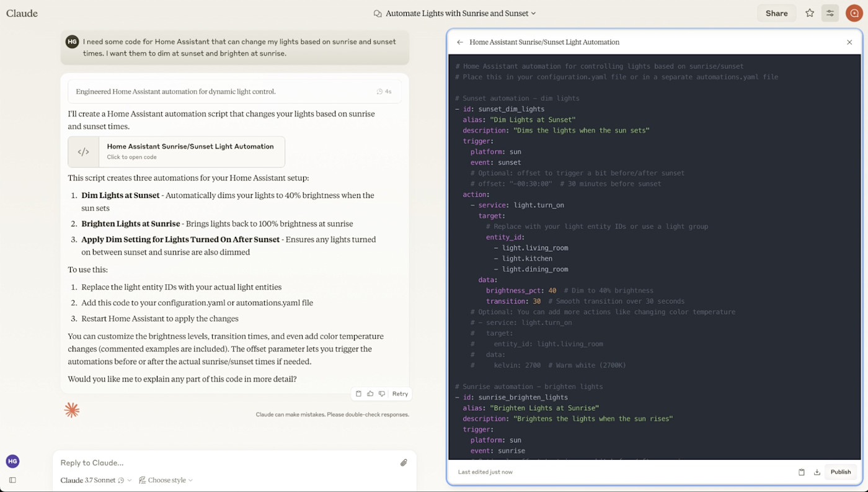Open the Claude 3.7 Sonnet model dropdown
Screen dimensions: 868x492
tap(96, 480)
